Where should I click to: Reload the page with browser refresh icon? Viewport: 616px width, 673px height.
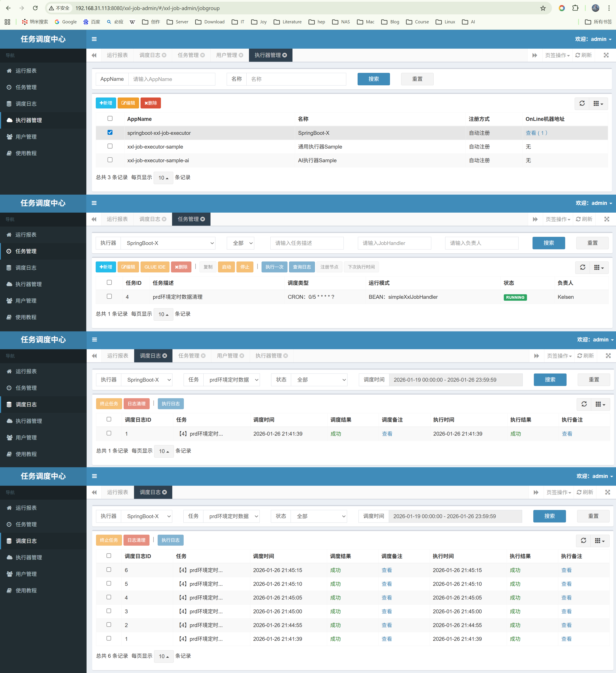point(35,8)
